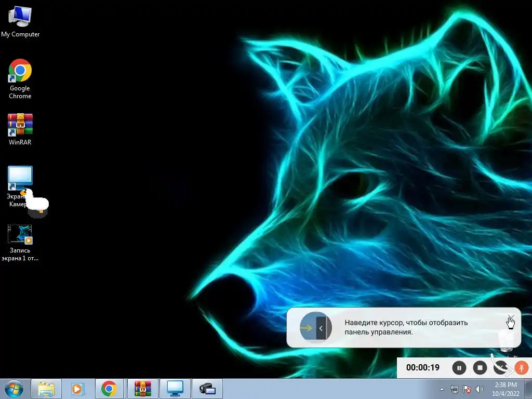Viewport: 532px width, 399px height.
Task: Open the network status tray icon
Action: [x=454, y=389]
